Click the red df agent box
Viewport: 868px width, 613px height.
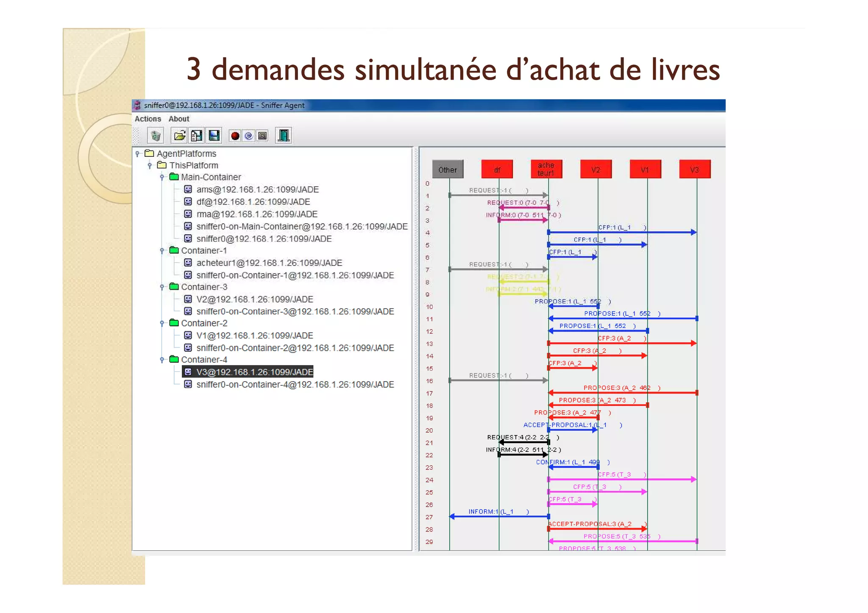pos(497,169)
